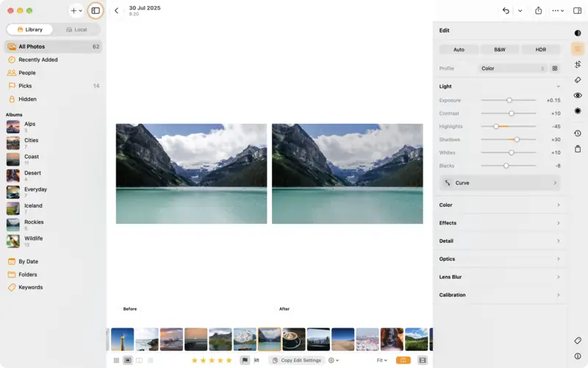Viewport: 588px width, 368px height.
Task: Click the bucket icon below the history clock
Action: [x=578, y=149]
